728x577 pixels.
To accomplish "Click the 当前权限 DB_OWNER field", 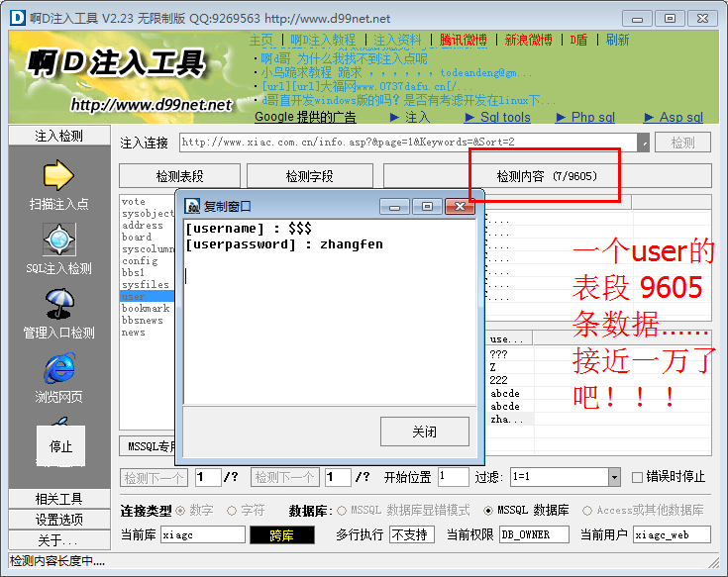I will 534,534.
